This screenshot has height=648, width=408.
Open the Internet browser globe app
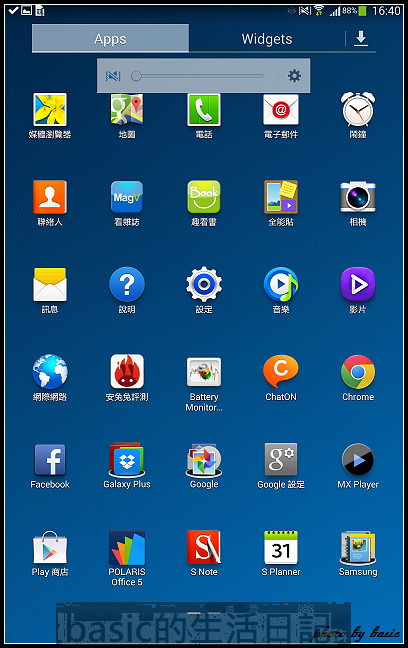(x=50, y=372)
